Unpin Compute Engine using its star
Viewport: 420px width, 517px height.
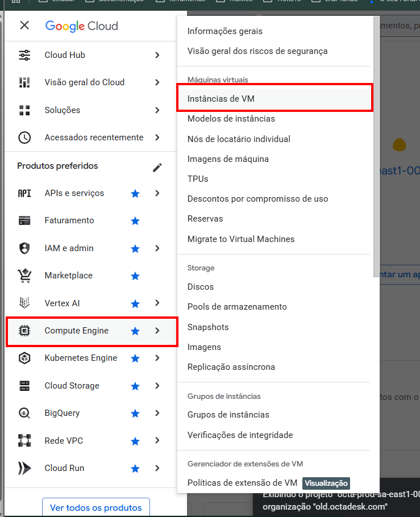pyautogui.click(x=135, y=331)
